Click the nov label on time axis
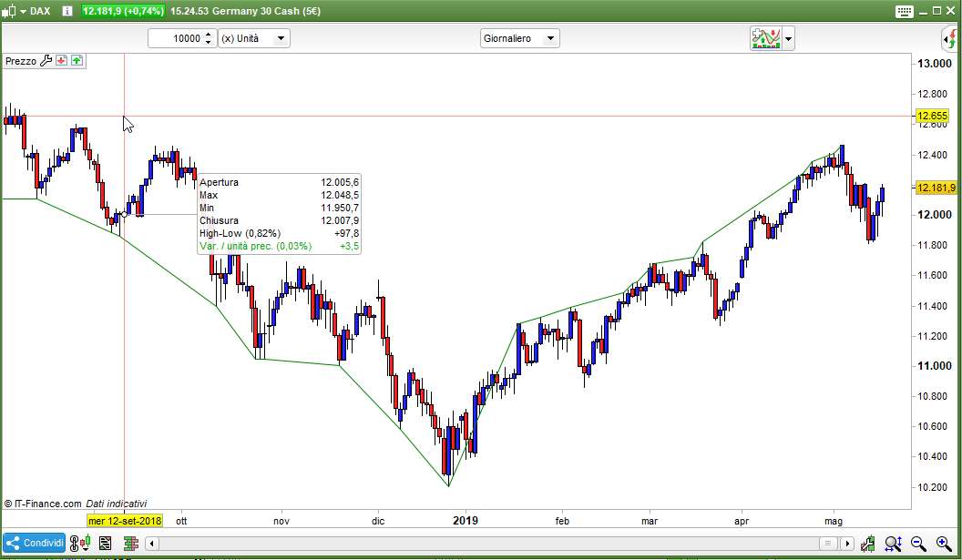The image size is (962, 560). [281, 521]
